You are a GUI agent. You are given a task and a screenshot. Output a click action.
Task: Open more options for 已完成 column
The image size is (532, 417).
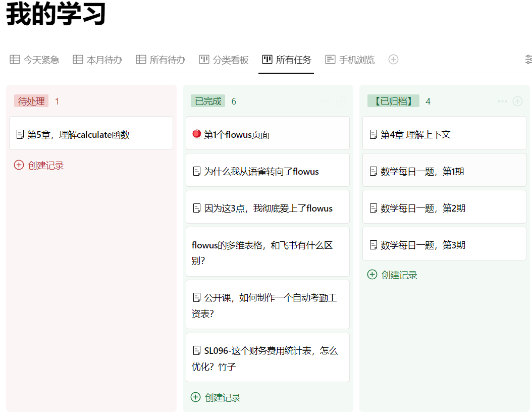click(326, 101)
